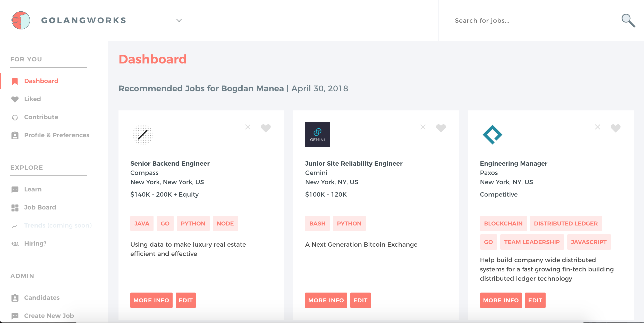Click the Paxos diamond logo
644x323 pixels.
pyautogui.click(x=492, y=135)
